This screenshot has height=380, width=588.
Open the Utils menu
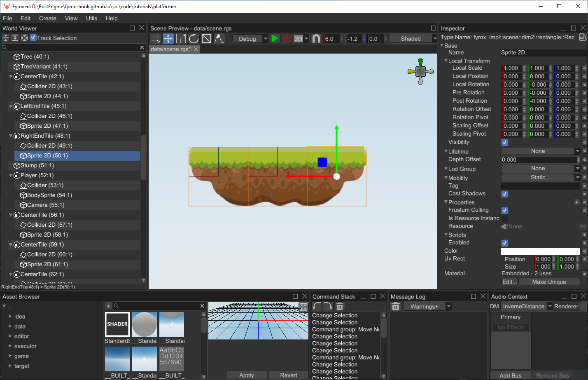click(91, 18)
